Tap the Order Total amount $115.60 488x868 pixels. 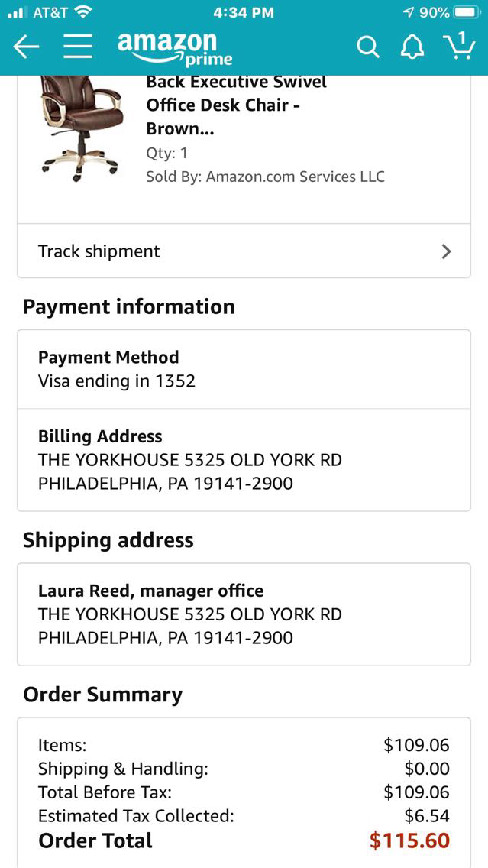(409, 840)
